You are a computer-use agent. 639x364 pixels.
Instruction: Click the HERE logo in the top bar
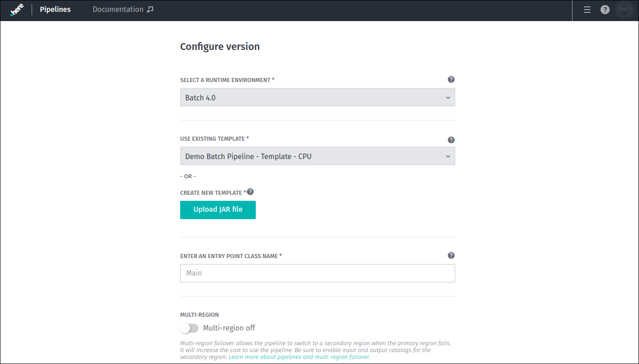tap(17, 9)
